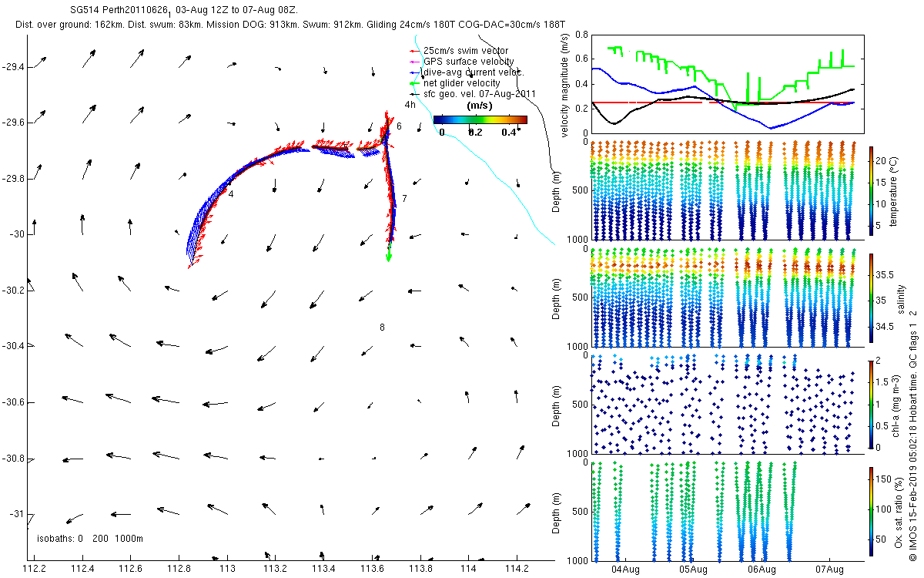Click the '1.5' tick on the chl-a colorbar

[x=883, y=381]
